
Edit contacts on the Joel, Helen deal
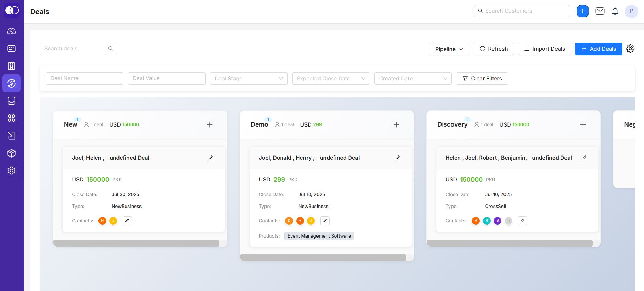(x=127, y=221)
